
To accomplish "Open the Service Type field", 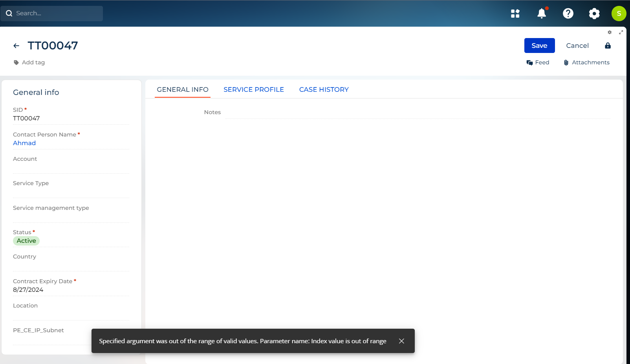I will pyautogui.click(x=71, y=191).
